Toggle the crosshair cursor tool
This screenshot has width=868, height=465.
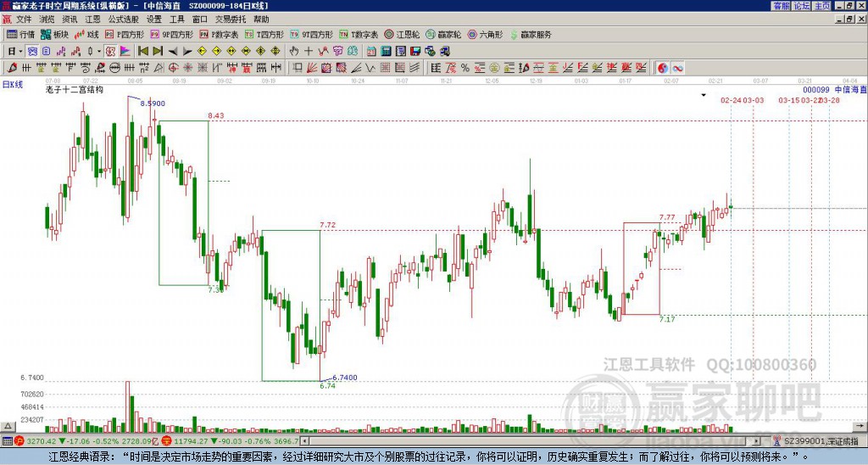(309, 51)
